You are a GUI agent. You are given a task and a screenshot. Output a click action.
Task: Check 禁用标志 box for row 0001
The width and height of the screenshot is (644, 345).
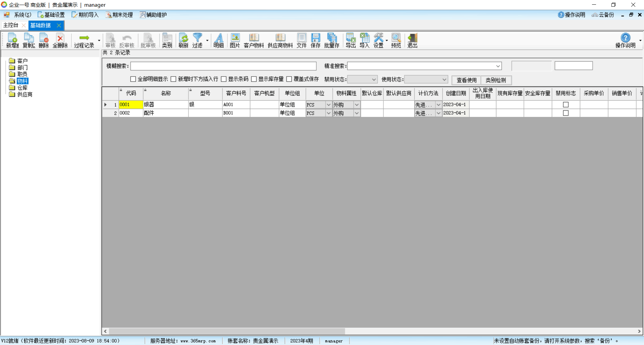[566, 105]
